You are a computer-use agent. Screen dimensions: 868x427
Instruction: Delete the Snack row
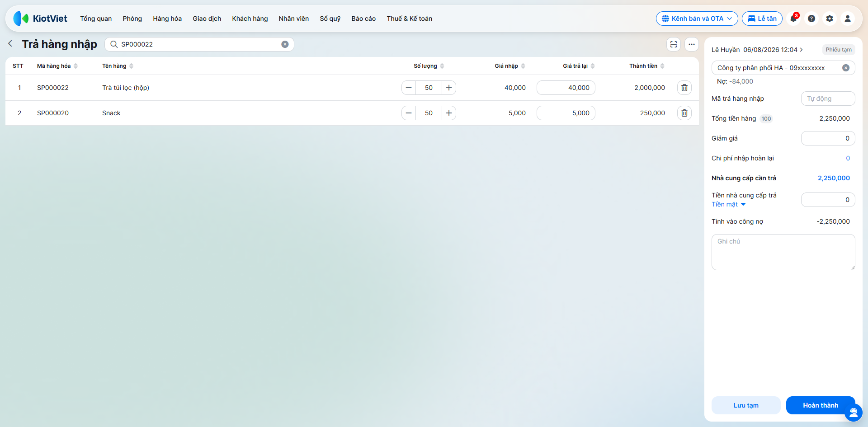pyautogui.click(x=684, y=113)
